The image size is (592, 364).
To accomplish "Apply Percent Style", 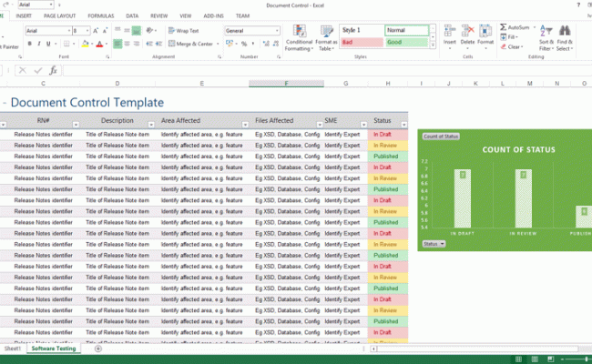I will coord(244,44).
